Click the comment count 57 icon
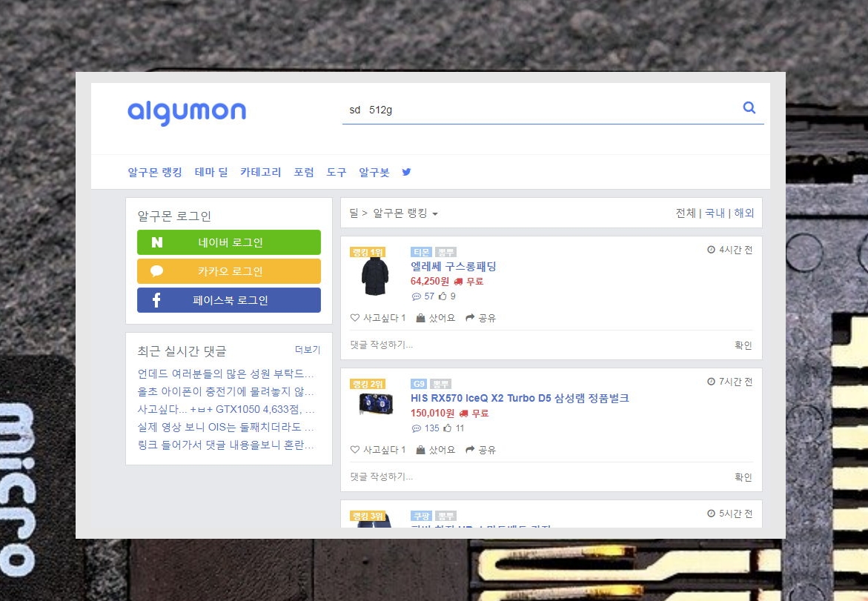The width and height of the screenshot is (868, 601). (x=417, y=296)
